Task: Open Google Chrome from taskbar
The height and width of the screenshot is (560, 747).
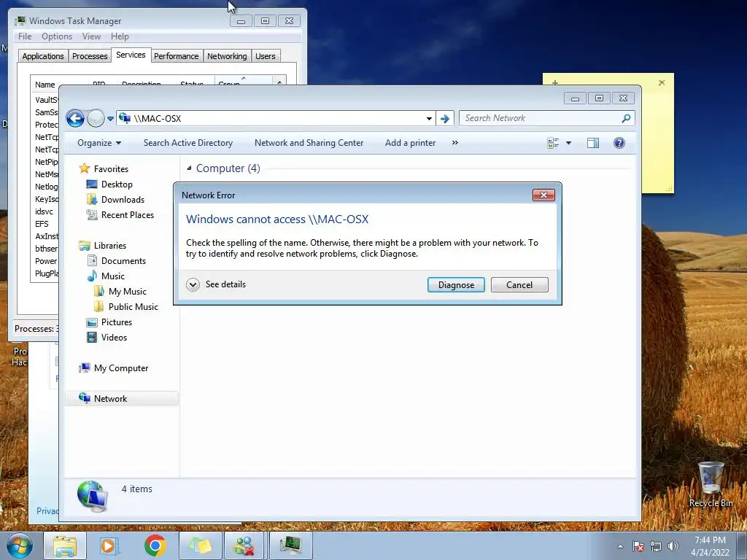Action: tap(155, 545)
